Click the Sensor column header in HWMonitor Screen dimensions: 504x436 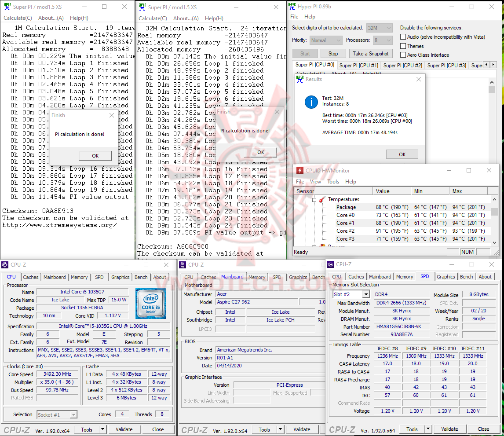[x=333, y=191]
